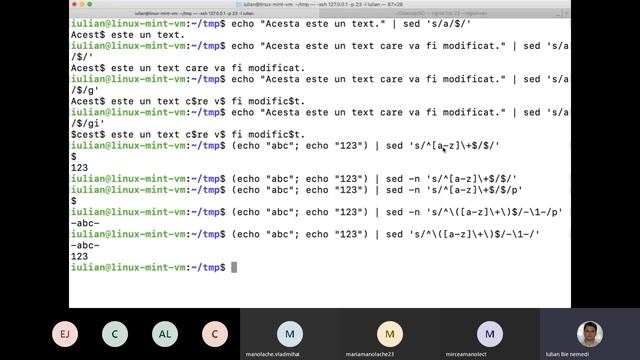Minimize terminal using the yellow button
The image size is (640, 360).
82,4
